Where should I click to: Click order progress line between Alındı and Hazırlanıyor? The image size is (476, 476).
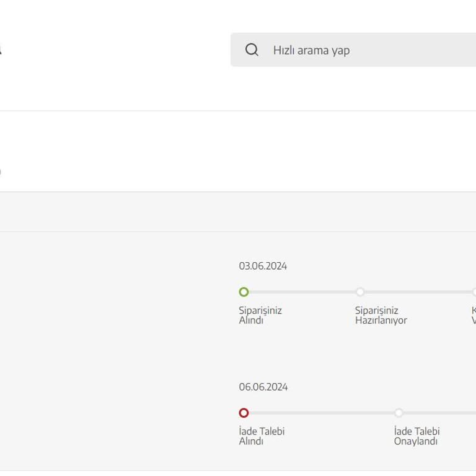[302, 292]
